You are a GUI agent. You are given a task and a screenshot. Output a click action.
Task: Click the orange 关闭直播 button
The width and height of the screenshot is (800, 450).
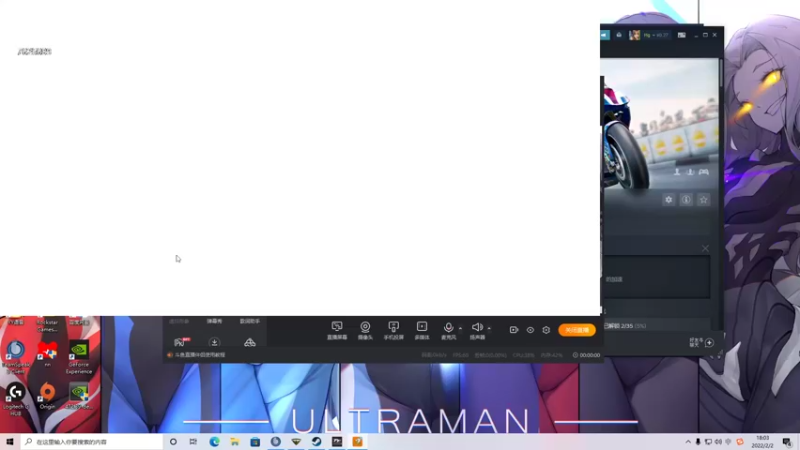point(577,330)
